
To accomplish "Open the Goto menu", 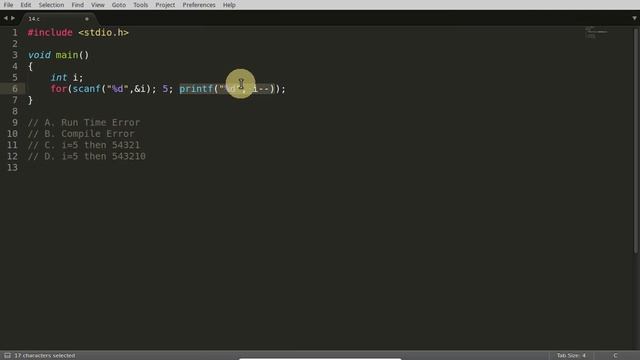I will (x=119, y=5).
